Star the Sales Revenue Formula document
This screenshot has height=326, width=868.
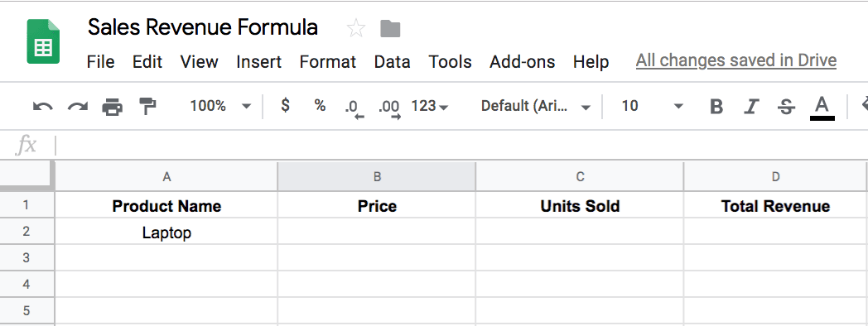point(356,28)
